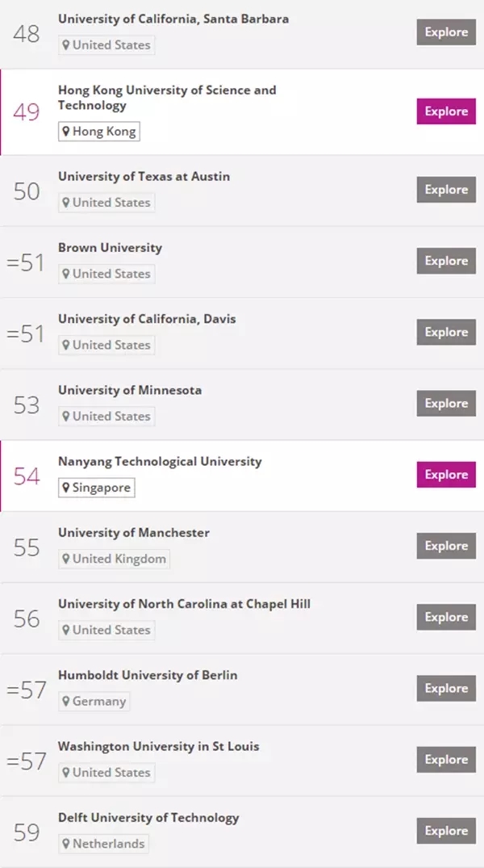The image size is (484, 868).
Task: Click the Hong Kong location tag
Action: tap(99, 131)
